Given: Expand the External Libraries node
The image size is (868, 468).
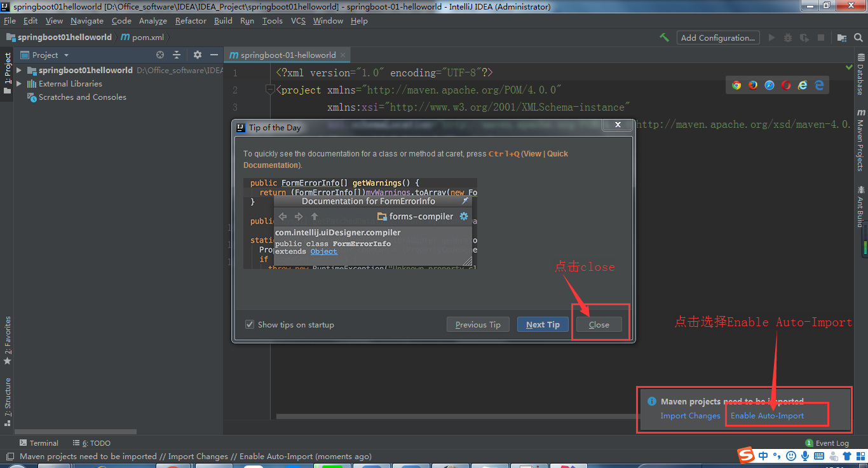Looking at the screenshot, I should pos(19,83).
